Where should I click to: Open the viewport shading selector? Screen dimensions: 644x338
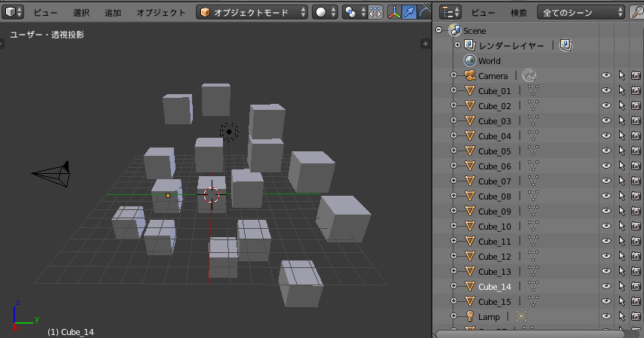(325, 12)
